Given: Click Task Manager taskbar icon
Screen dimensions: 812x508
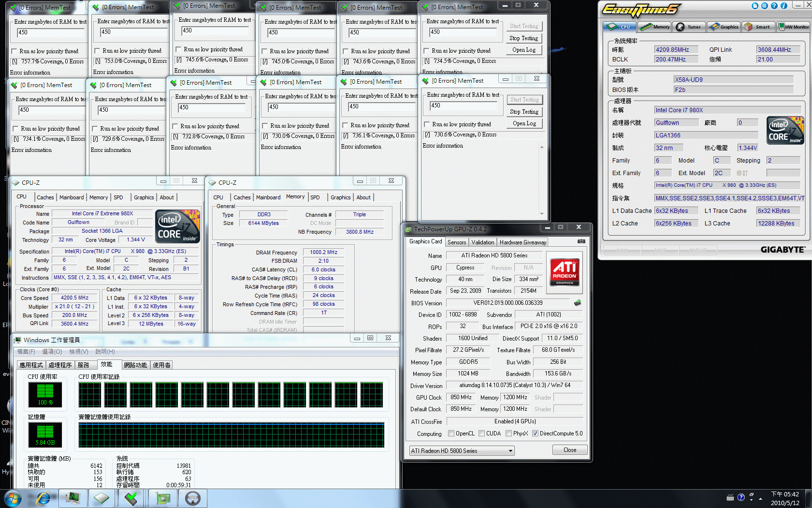Looking at the screenshot, I should coord(73,498).
